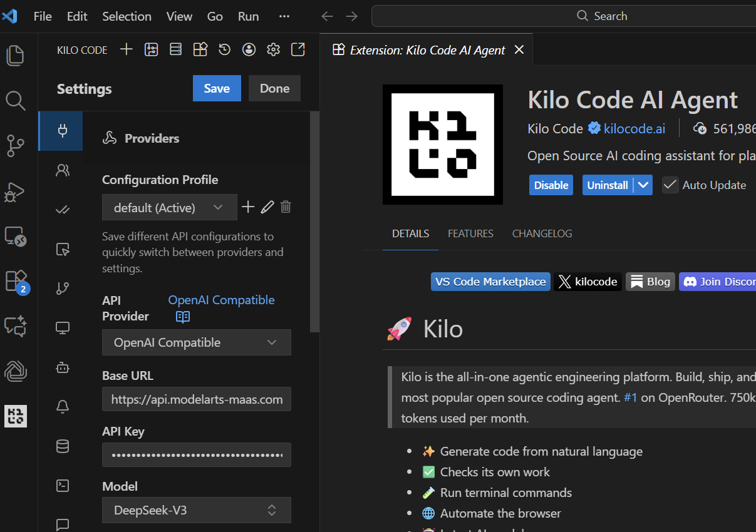Open Source Control view

click(16, 145)
